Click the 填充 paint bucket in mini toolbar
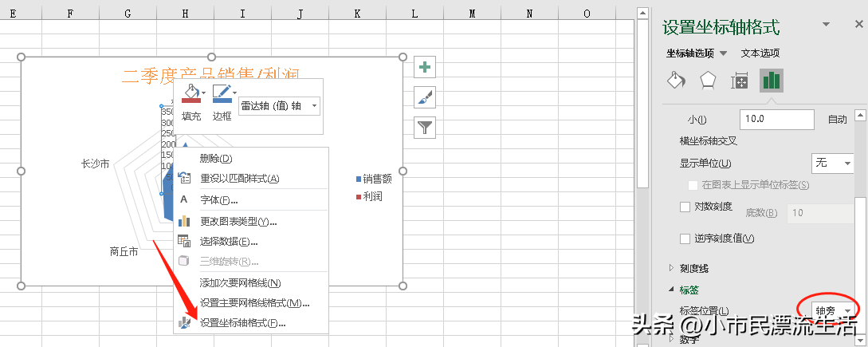868x347 pixels. (x=191, y=94)
